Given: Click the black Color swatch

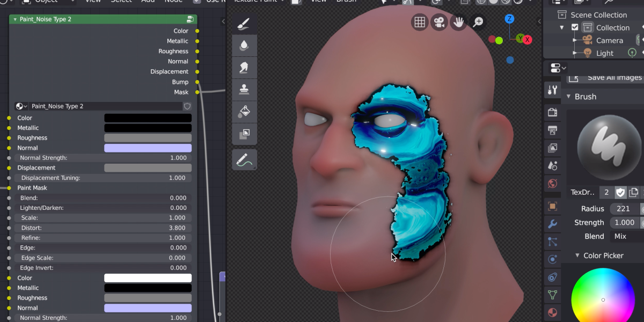Looking at the screenshot, I should pos(148,118).
